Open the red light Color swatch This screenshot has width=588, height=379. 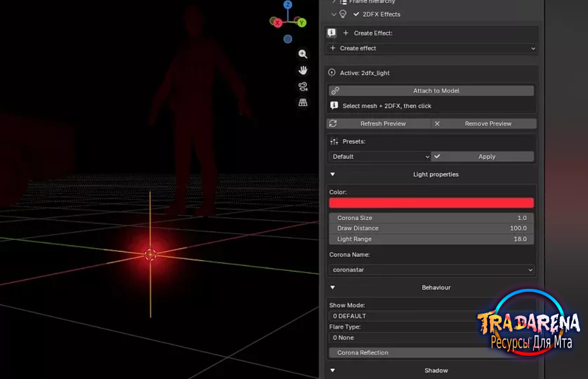pyautogui.click(x=431, y=203)
